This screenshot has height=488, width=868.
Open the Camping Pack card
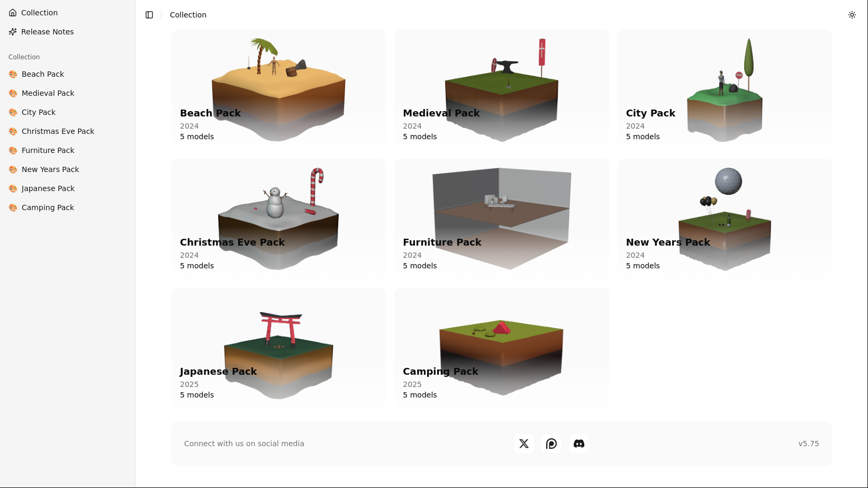(x=502, y=347)
